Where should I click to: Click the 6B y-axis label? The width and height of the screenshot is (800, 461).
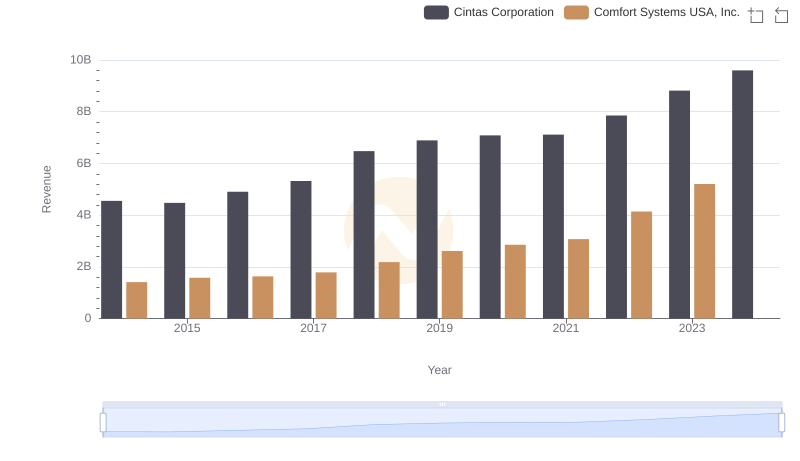[84, 163]
